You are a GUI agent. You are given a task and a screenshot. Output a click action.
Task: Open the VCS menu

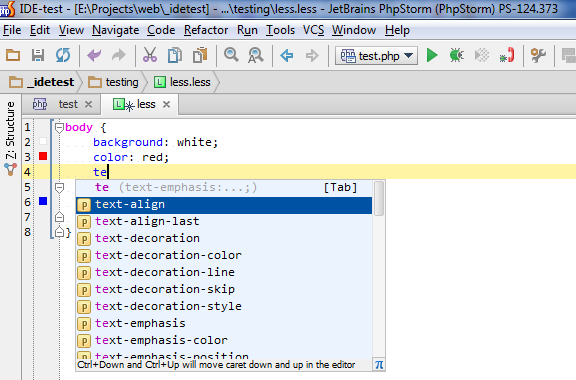tap(313, 30)
